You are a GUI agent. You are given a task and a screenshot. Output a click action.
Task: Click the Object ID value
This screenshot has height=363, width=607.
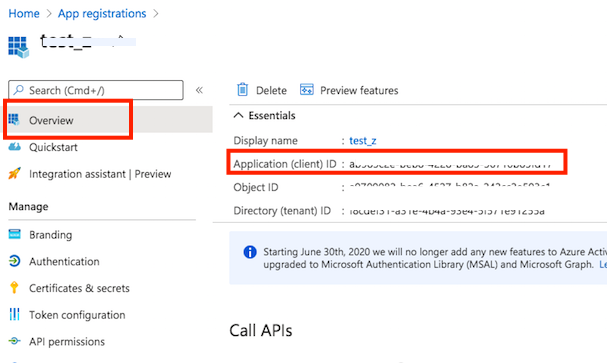[449, 186]
